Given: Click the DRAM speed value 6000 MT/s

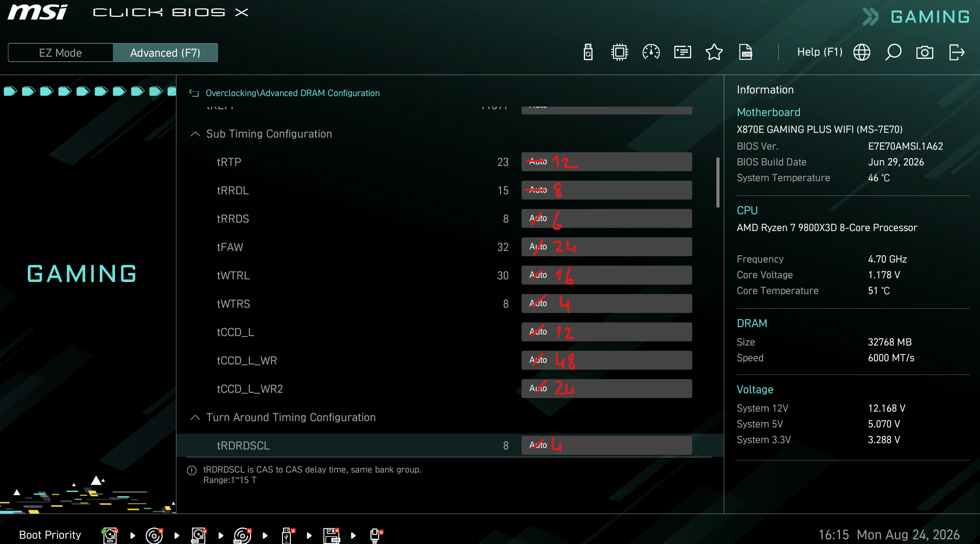Looking at the screenshot, I should coord(891,358).
